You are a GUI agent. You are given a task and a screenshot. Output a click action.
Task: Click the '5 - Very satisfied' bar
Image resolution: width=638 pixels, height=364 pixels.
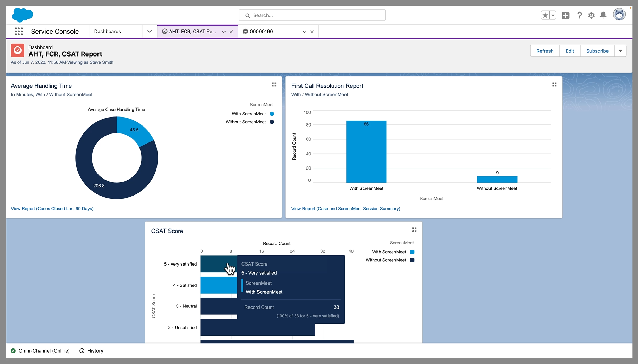pos(218,264)
